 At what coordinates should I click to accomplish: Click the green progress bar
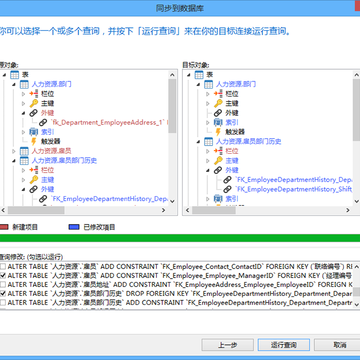pyautogui.click(x=180, y=238)
